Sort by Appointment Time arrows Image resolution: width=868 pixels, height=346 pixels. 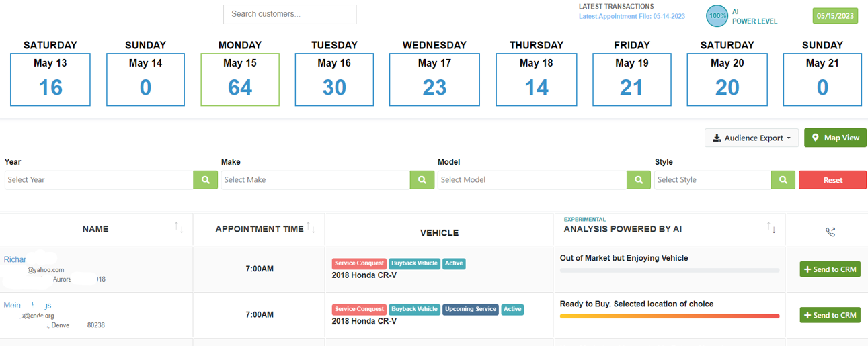click(311, 228)
